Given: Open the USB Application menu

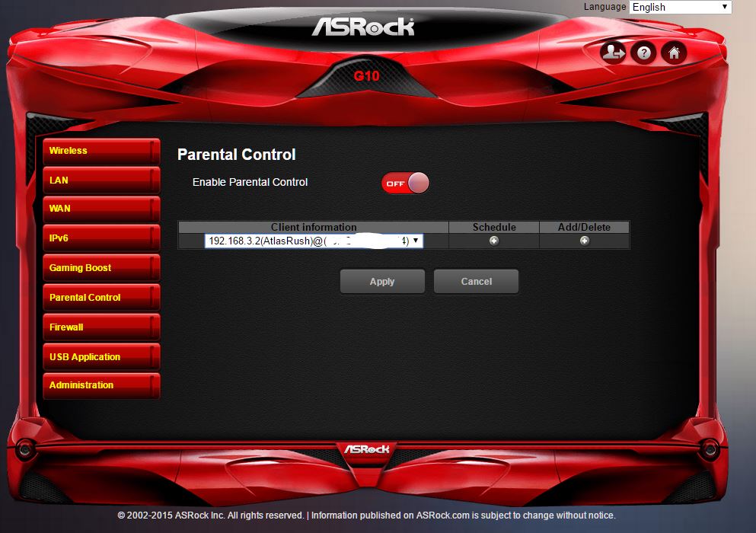Looking at the screenshot, I should pos(100,357).
